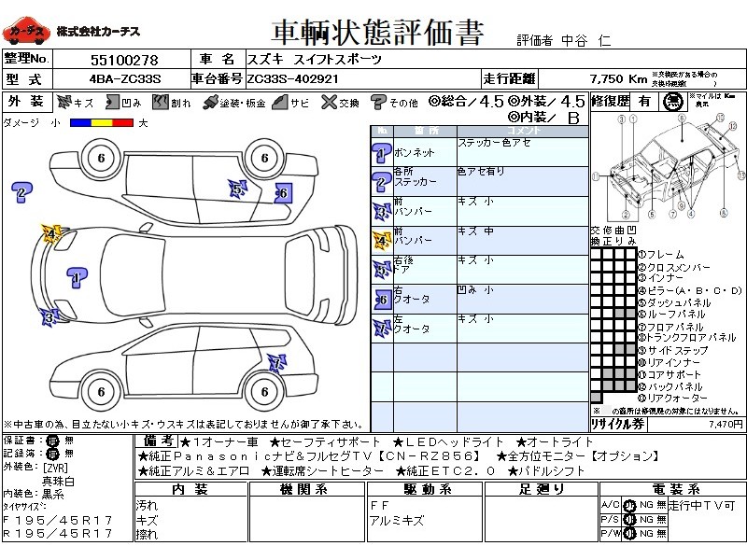Select yellow damage marker 4 on car diagram
Image resolution: width=747 pixels, height=560 pixels.
point(50,231)
